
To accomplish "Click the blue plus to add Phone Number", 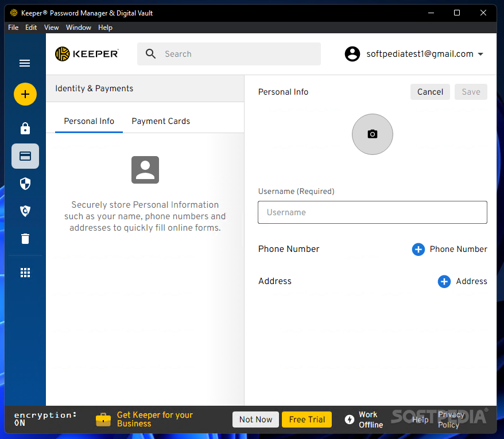I will click(x=418, y=250).
